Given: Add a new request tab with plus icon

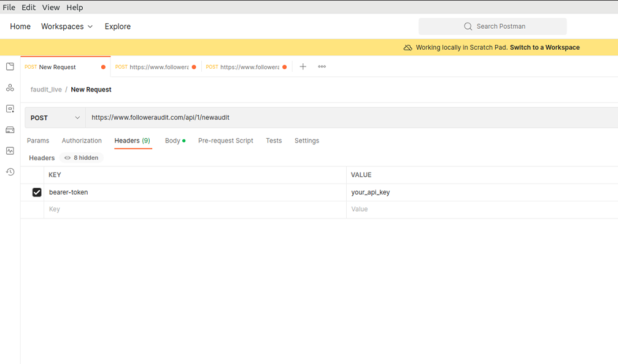Looking at the screenshot, I should tap(303, 67).
